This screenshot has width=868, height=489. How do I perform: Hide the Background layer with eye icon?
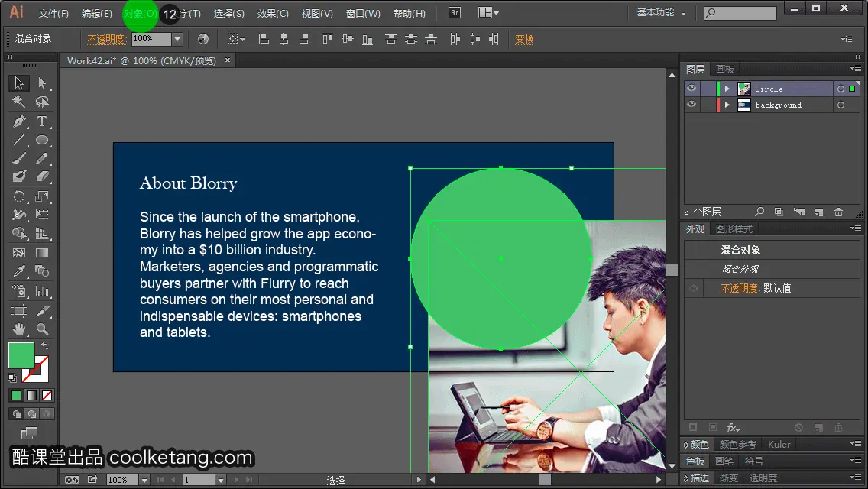click(x=691, y=105)
